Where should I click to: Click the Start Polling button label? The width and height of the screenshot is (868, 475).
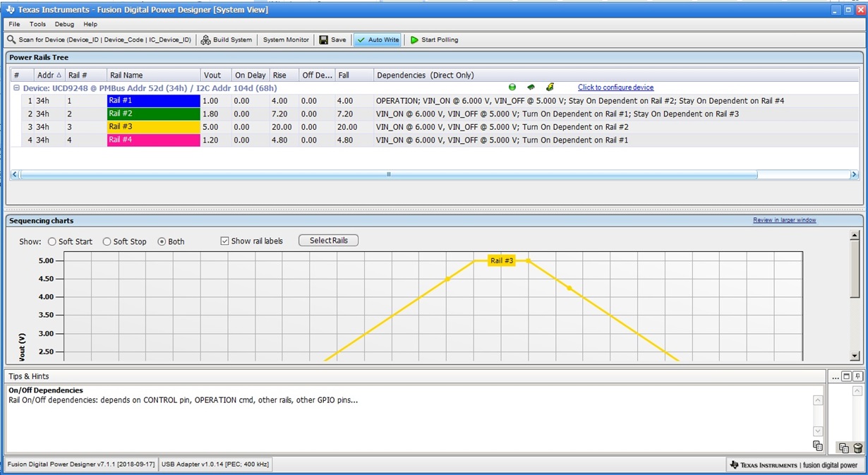440,40
